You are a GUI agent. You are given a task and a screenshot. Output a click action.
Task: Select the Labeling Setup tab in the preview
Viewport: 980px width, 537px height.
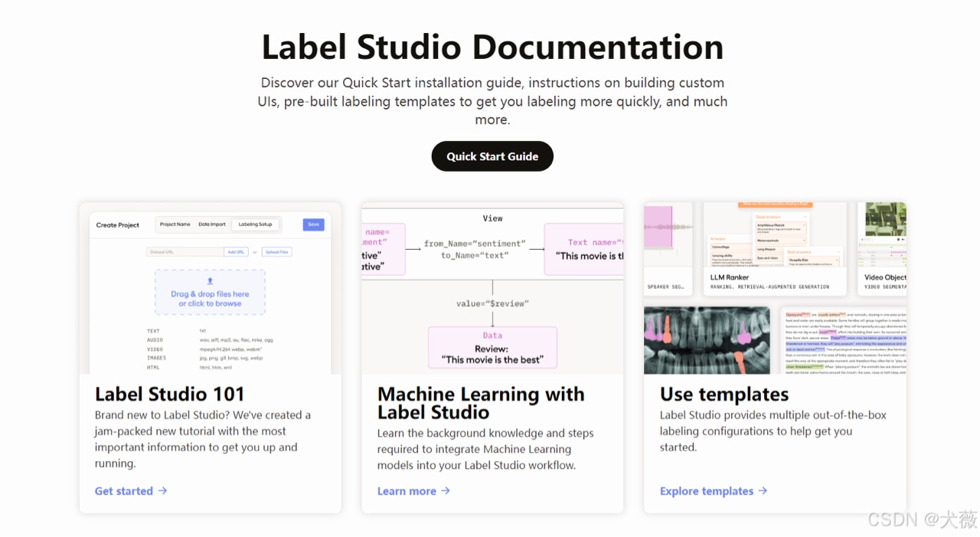256,224
